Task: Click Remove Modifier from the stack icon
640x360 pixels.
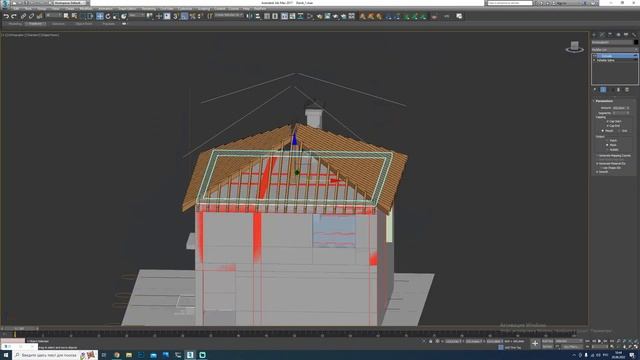Action: point(619,90)
